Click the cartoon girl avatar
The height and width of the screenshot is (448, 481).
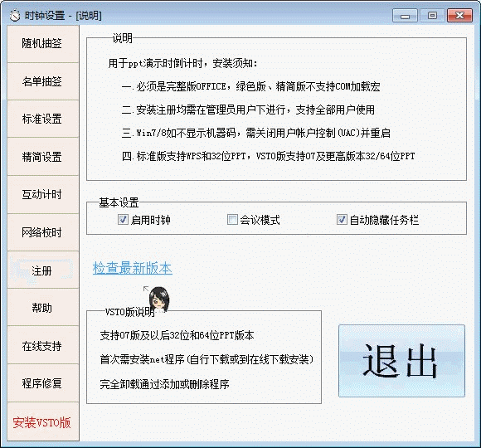(x=159, y=299)
